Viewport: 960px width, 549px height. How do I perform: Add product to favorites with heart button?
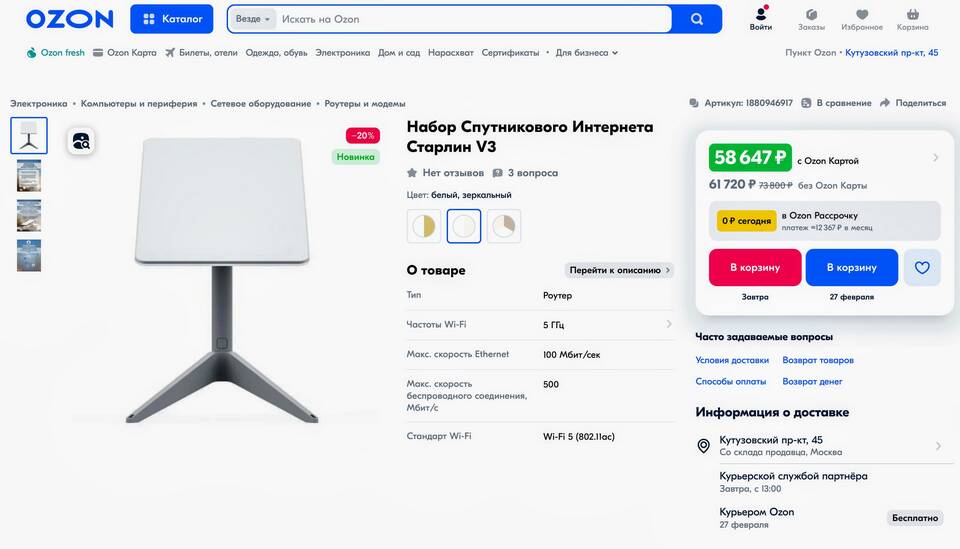[922, 267]
